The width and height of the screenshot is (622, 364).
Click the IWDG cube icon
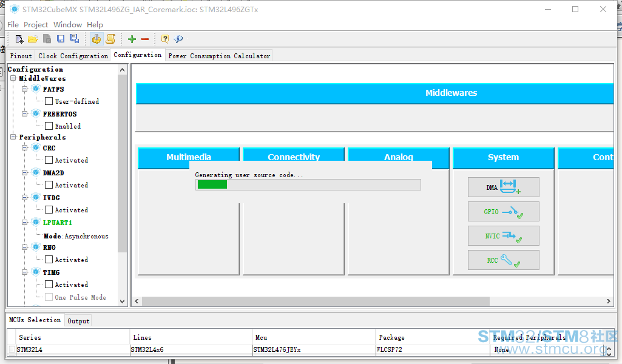point(36,197)
